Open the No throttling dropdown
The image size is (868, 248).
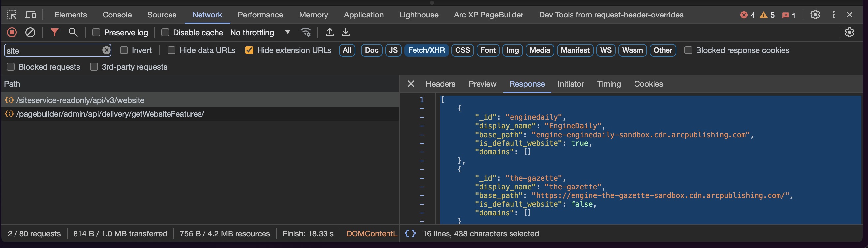(x=260, y=32)
